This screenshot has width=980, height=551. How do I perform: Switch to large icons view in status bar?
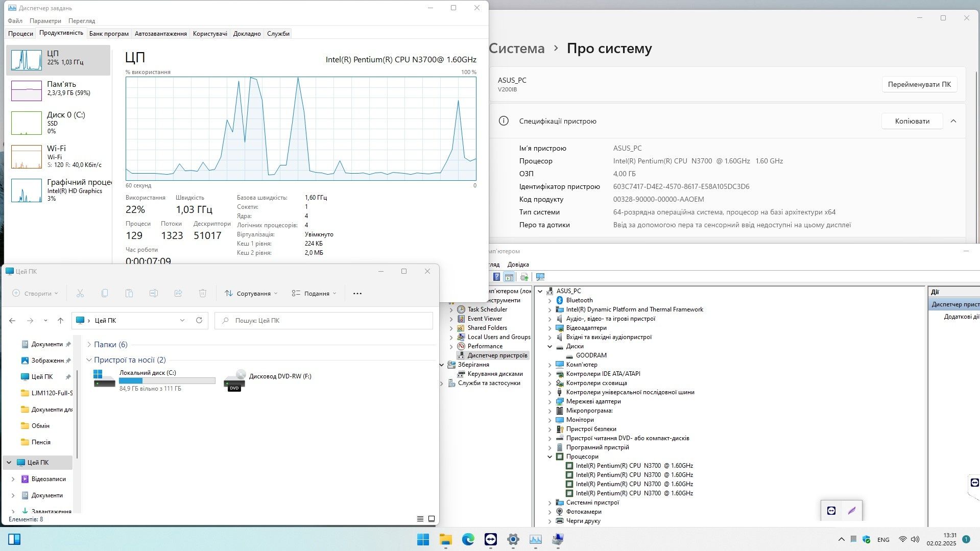tap(432, 519)
